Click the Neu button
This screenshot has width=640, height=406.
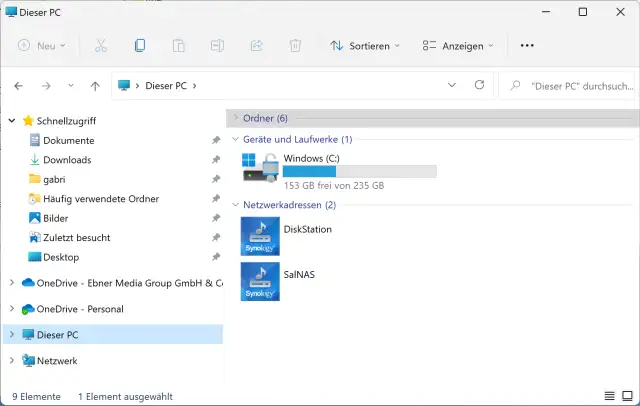click(42, 46)
